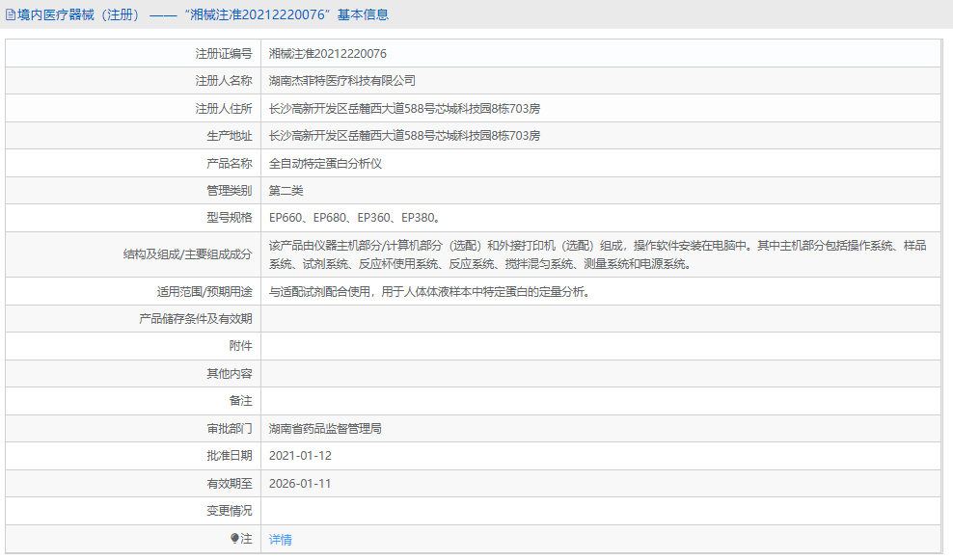Viewport: 953px width, 560px height.
Task: Click the 型号规格 label
Action: point(230,218)
